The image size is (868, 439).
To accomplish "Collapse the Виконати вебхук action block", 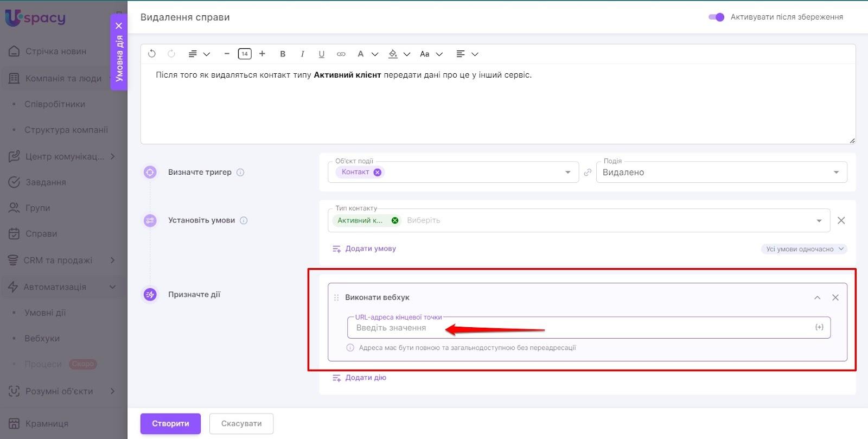I will point(817,297).
